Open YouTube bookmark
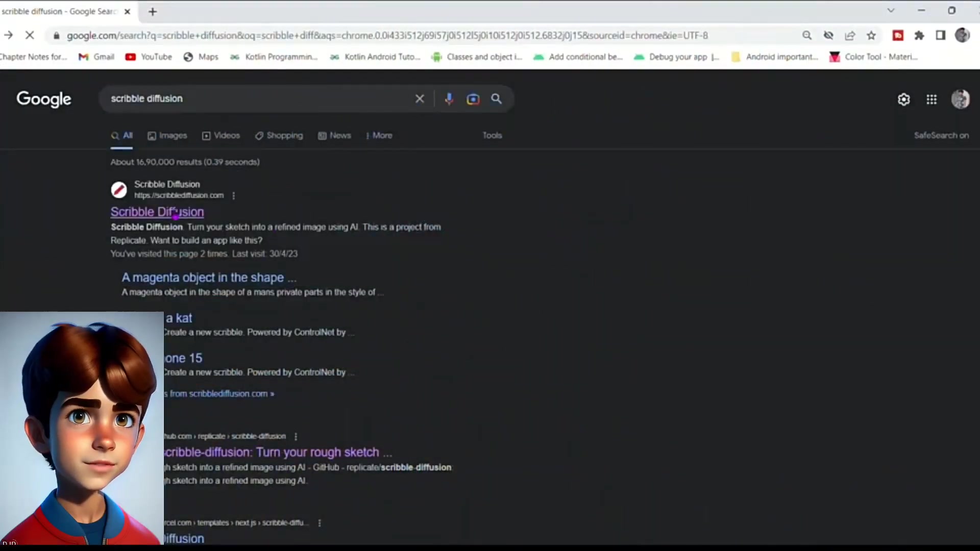 149,57
